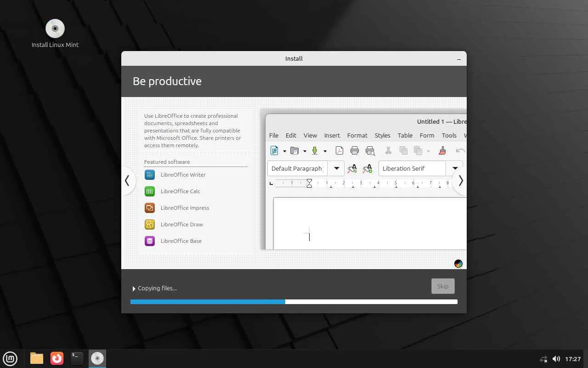The height and width of the screenshot is (368, 588).
Task: Select the installer window in the panel
Action: point(97,358)
